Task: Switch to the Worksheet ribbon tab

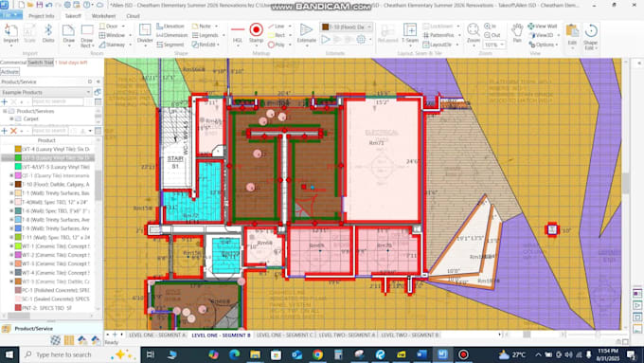Action: [103, 16]
